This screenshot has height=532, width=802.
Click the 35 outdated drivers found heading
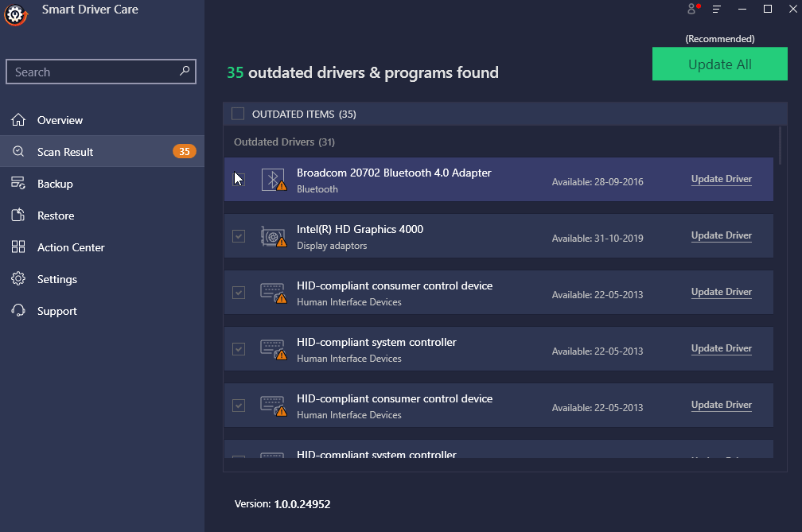[363, 72]
